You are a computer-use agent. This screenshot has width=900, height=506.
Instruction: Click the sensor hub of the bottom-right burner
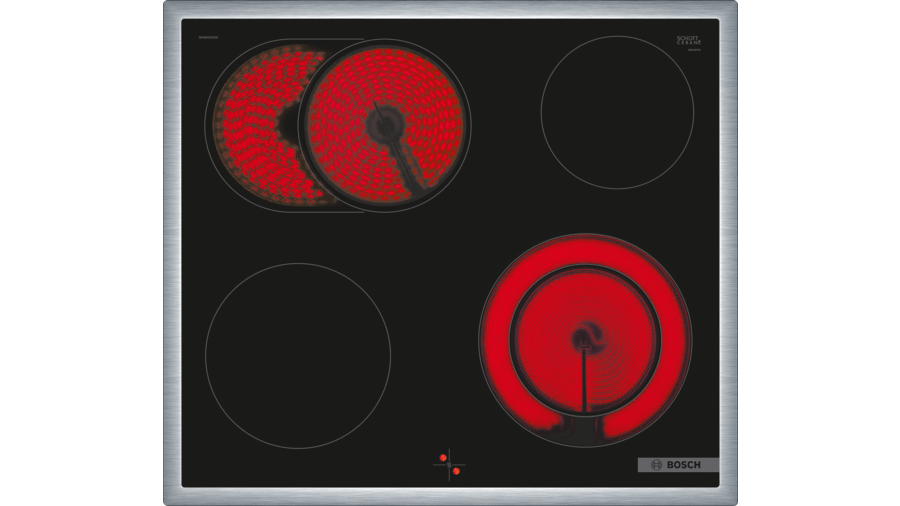tap(584, 339)
